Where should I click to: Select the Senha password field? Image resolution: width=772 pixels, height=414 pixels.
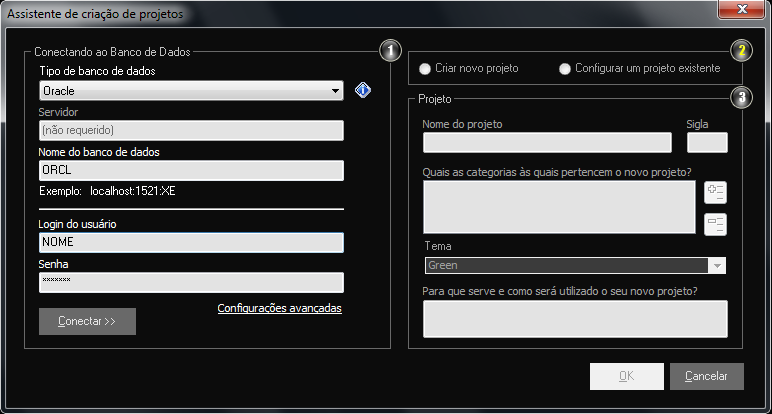(191, 282)
